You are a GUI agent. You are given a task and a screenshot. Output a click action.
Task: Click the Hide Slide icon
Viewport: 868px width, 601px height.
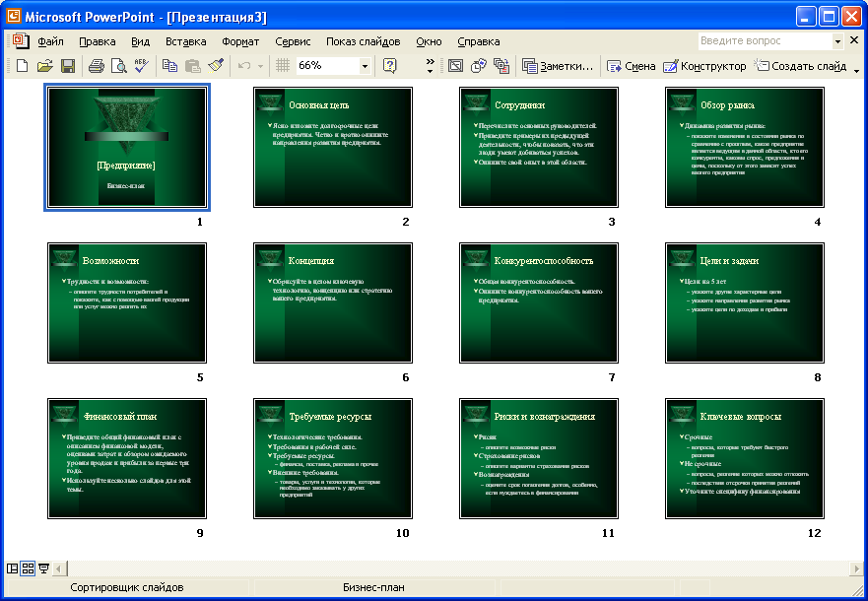pos(455,66)
